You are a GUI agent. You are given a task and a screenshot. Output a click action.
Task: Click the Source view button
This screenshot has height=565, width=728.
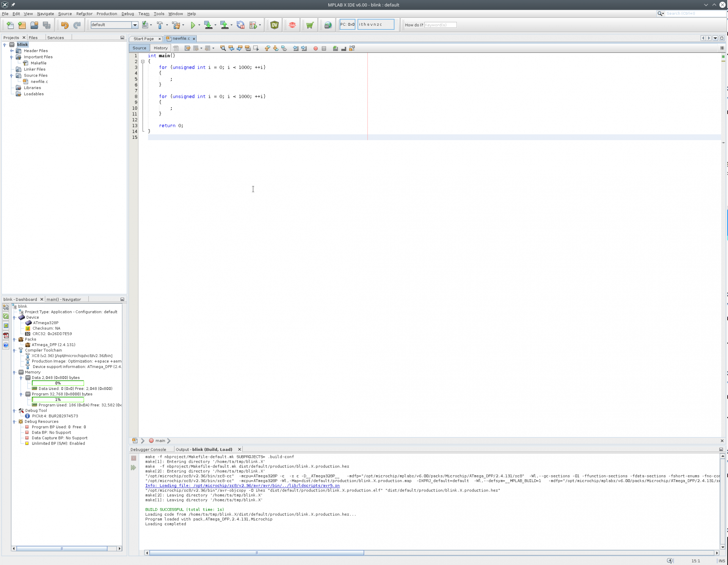(139, 48)
